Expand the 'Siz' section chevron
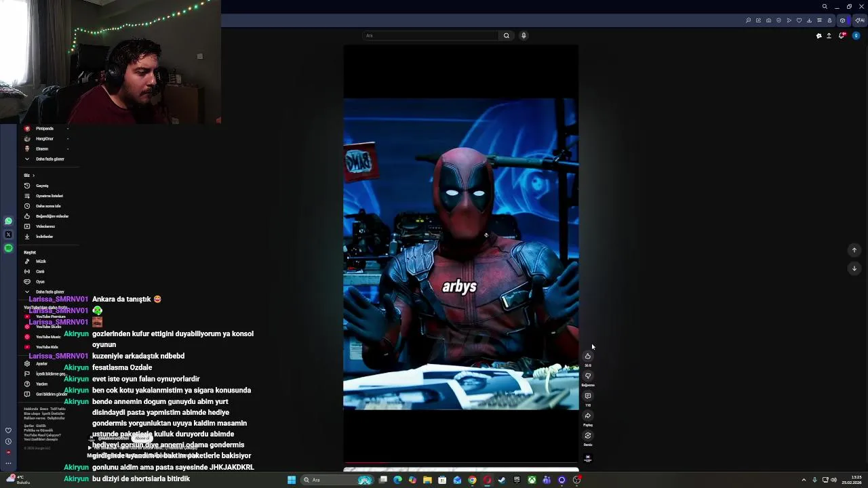The image size is (868, 488). point(33,176)
